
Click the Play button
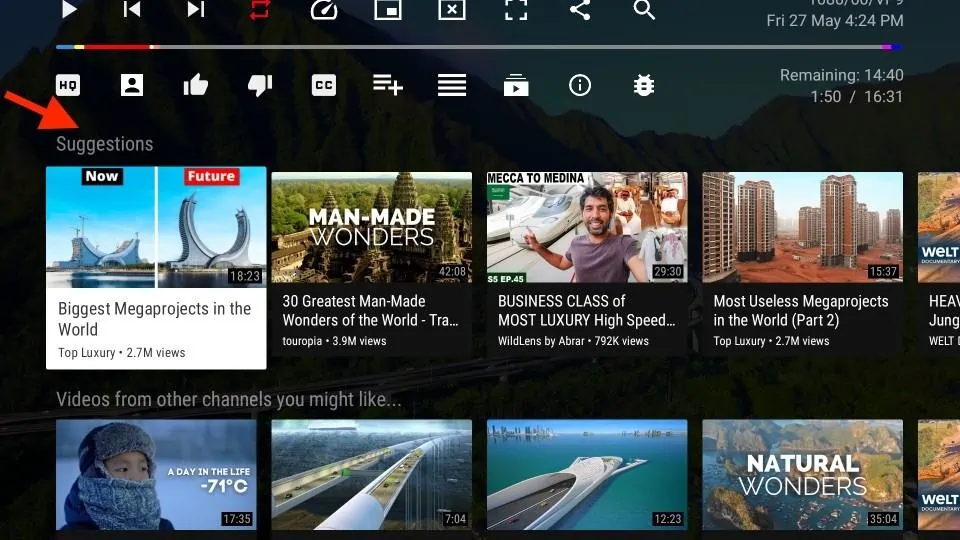tap(69, 9)
